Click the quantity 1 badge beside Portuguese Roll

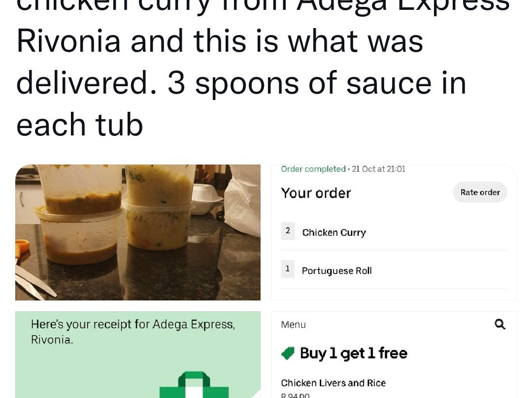click(x=288, y=269)
